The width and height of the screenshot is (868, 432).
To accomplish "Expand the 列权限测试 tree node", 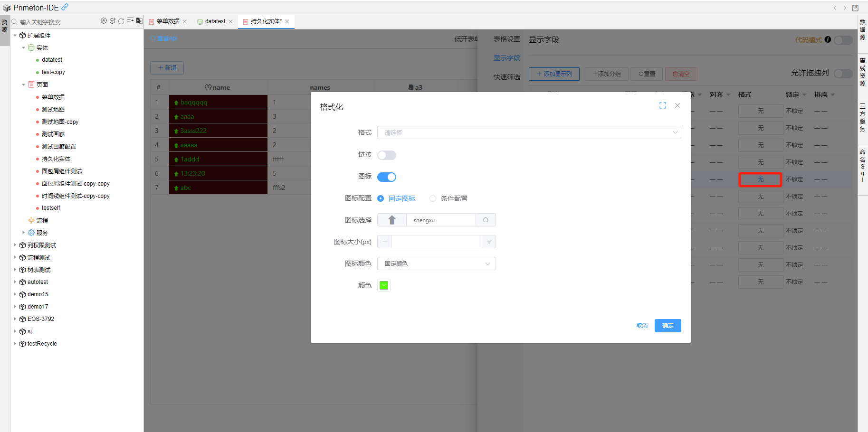I will coord(15,245).
